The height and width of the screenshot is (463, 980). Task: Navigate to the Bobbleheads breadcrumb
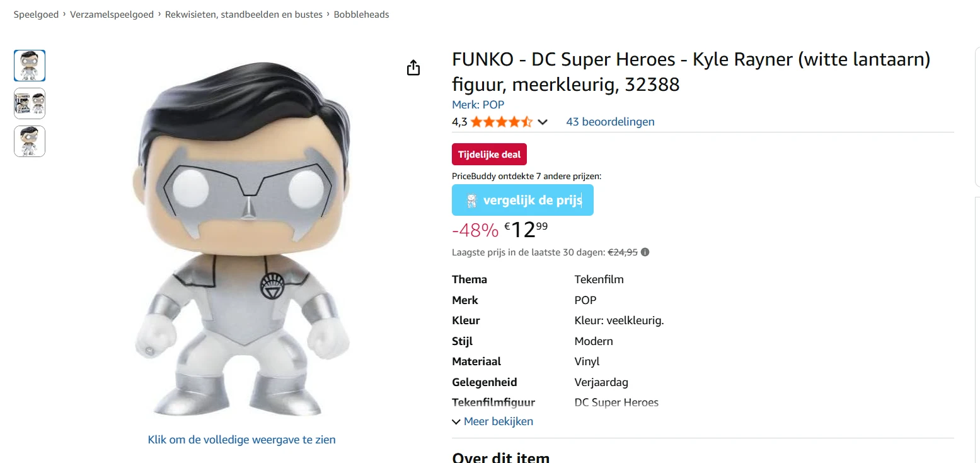coord(361,15)
